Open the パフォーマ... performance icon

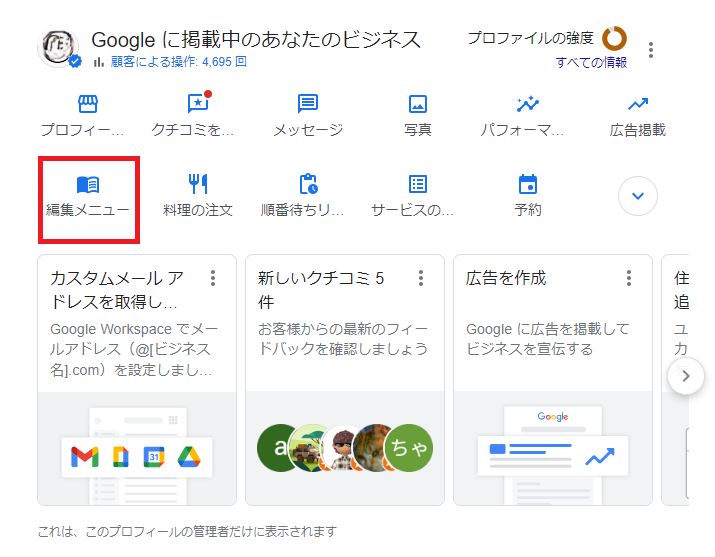pos(528,104)
